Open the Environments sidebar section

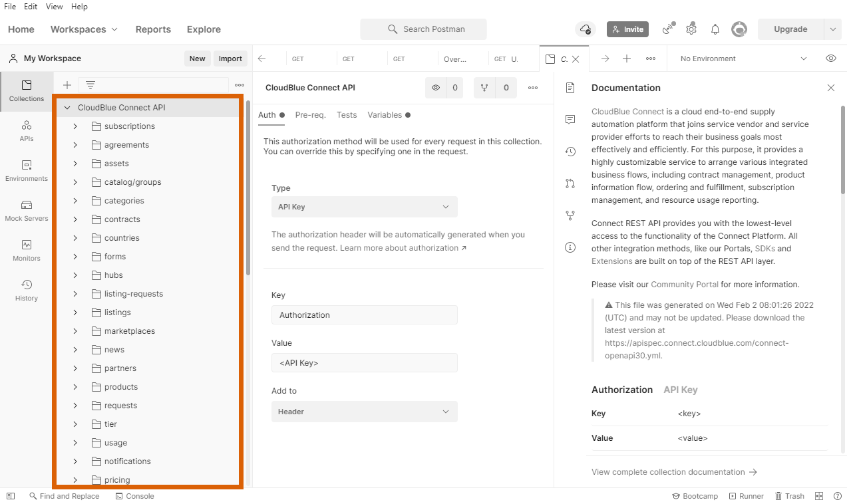point(27,170)
